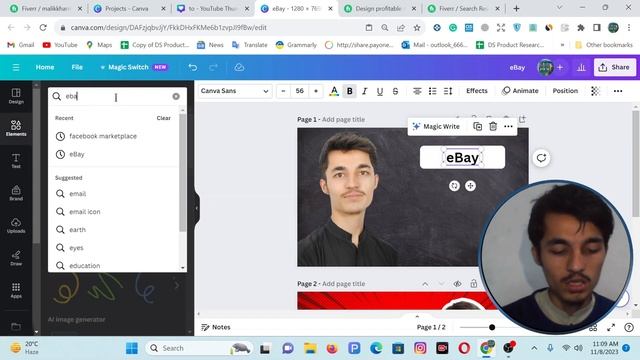Open Windows Start menu
Image resolution: width=640 pixels, height=360 pixels.
click(132, 348)
